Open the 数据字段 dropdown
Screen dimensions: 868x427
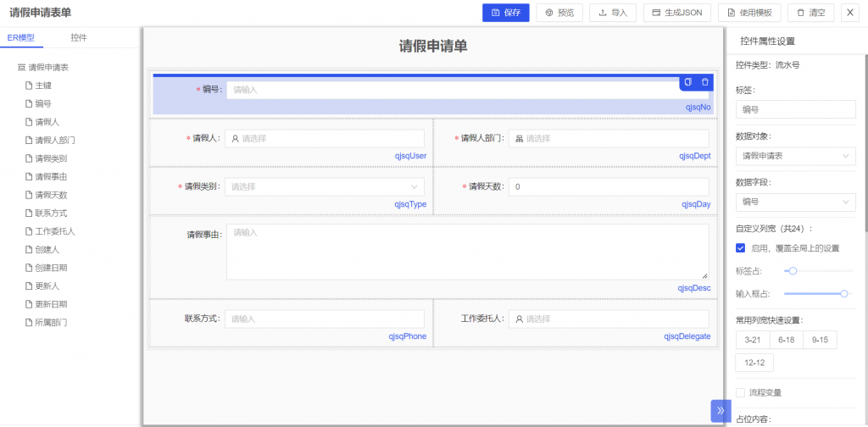coord(795,202)
